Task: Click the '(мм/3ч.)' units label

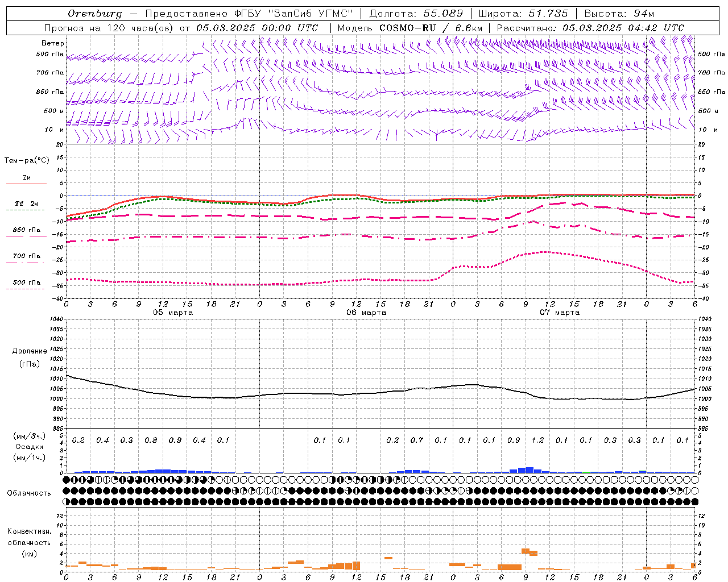Action: (x=30, y=436)
